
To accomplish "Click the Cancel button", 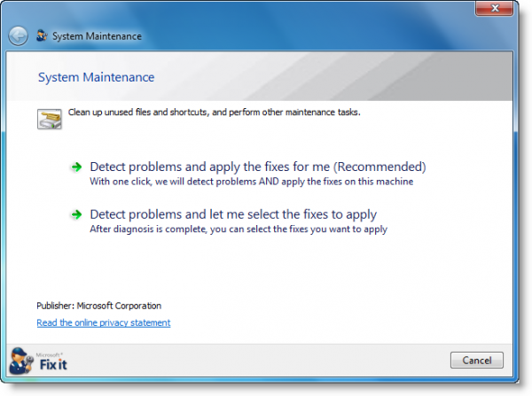I will (x=477, y=360).
